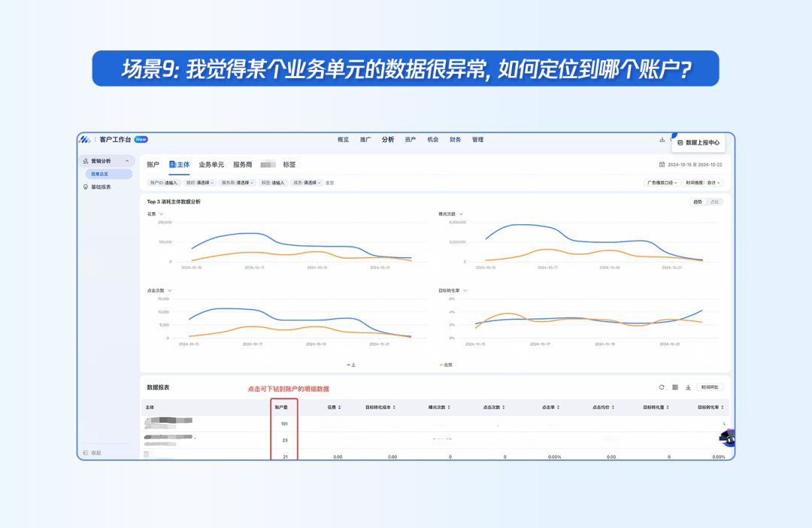Click the 营销分析 sidebar icon
The height and width of the screenshot is (528, 812).
coord(86,161)
